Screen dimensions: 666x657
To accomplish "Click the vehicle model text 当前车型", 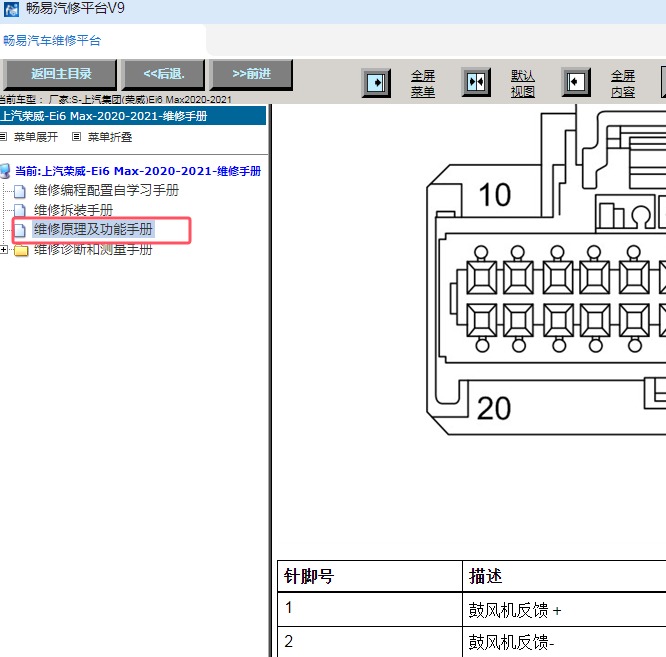I will 116,99.
